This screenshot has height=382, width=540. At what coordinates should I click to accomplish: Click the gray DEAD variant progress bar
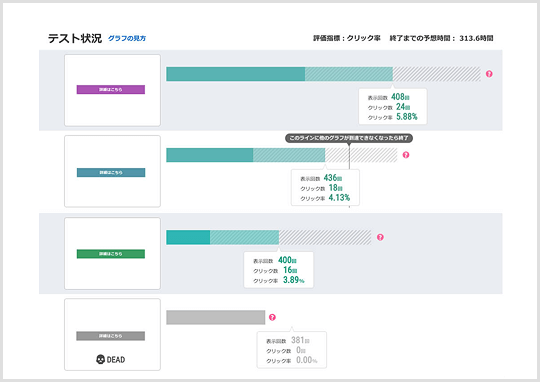(216, 317)
